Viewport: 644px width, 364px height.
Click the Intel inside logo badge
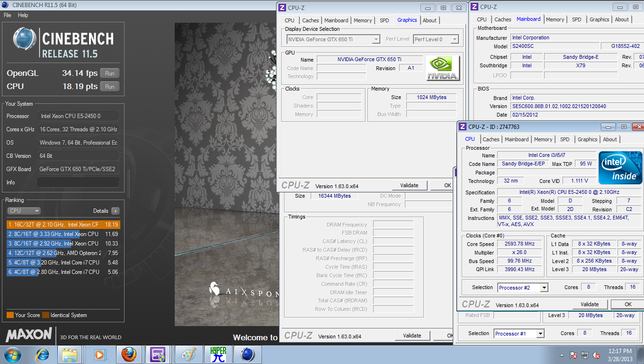(620, 168)
